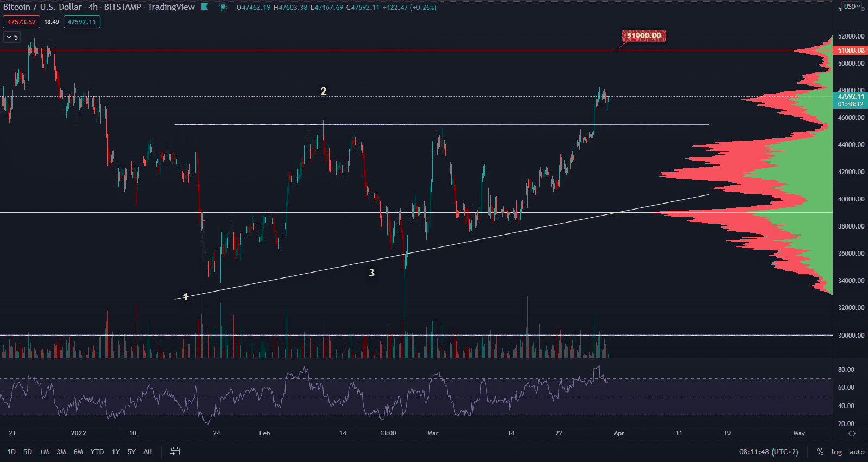868x462 pixels.
Task: Select the wave label number 2
Action: (324, 91)
